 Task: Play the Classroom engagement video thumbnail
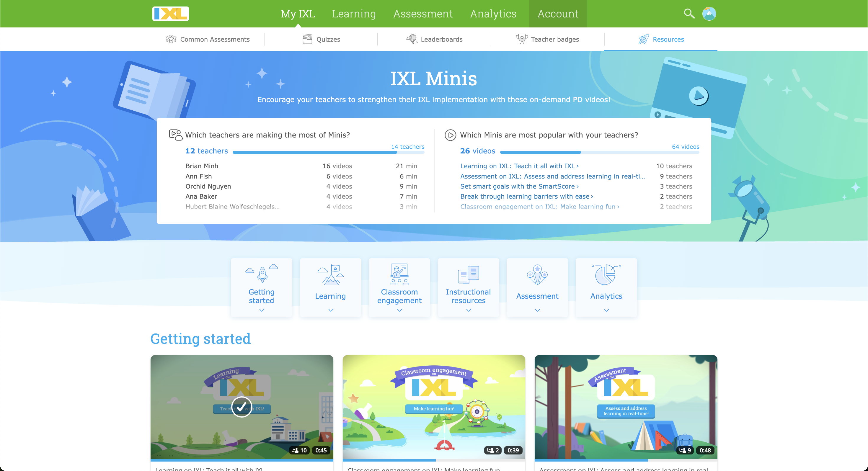click(x=434, y=407)
